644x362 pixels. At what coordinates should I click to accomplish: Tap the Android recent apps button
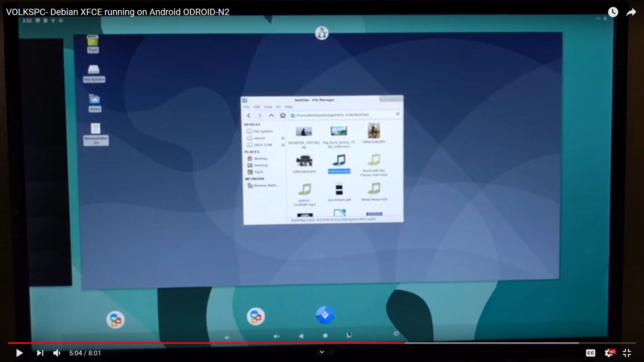point(349,335)
